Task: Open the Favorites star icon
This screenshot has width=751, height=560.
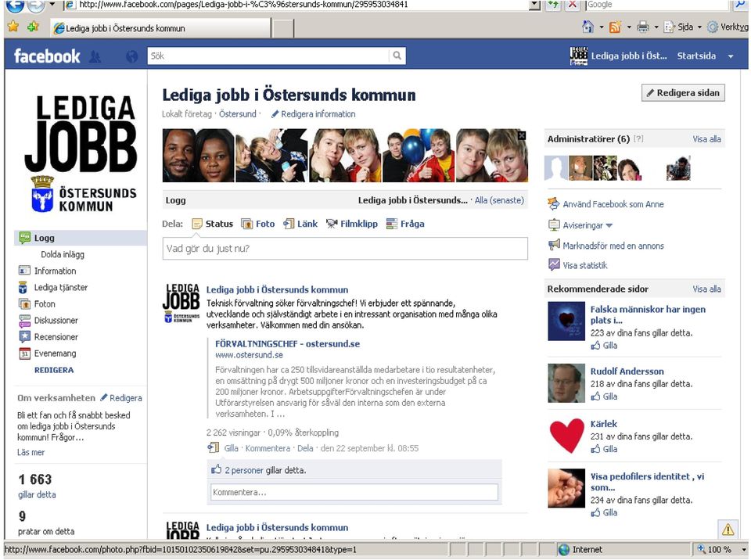Action: click(x=13, y=27)
